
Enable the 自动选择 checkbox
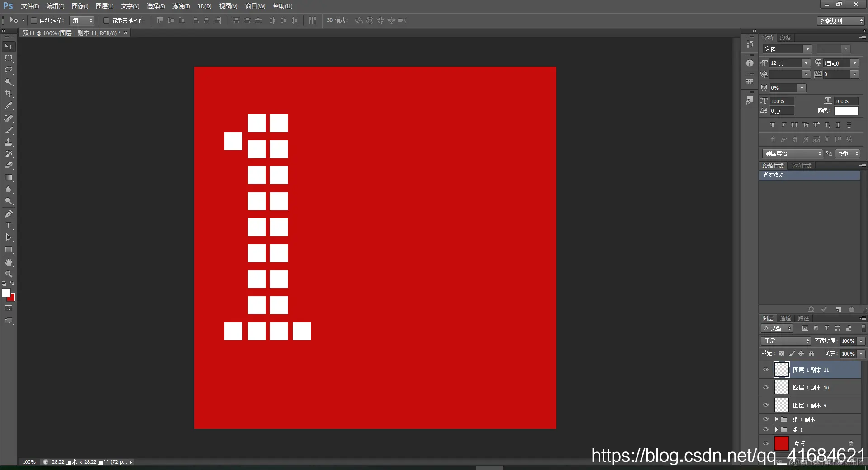click(33, 20)
